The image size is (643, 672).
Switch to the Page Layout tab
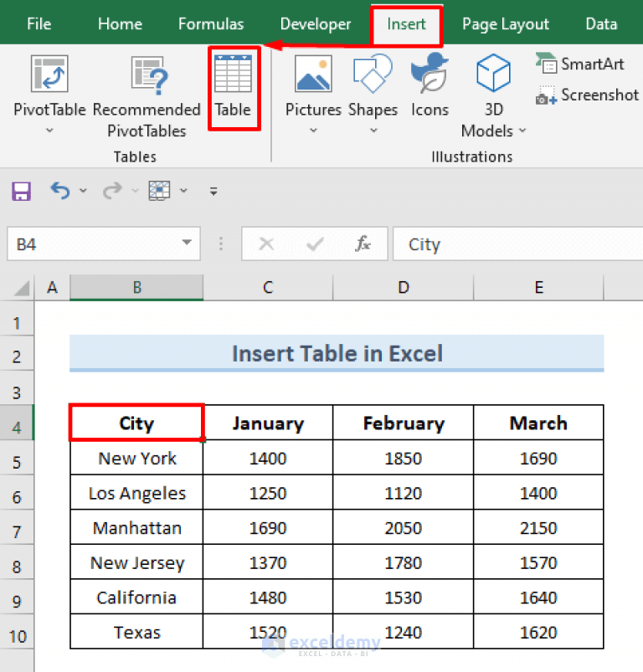(505, 23)
